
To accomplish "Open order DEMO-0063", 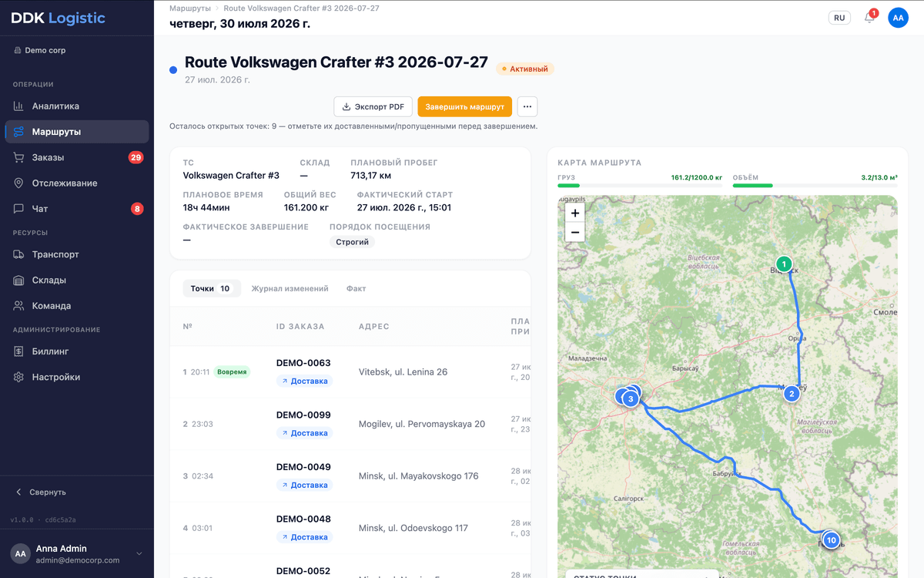I will 303,363.
